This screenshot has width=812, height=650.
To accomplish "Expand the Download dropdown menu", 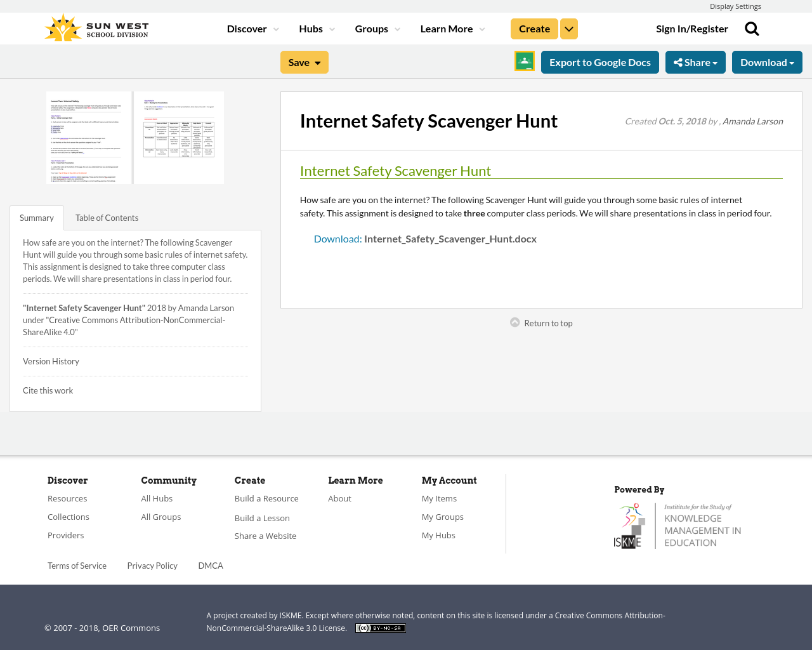I will pos(767,62).
